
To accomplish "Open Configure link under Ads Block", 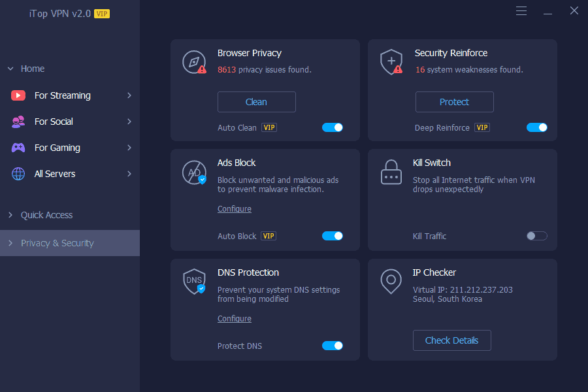I will tap(234, 208).
